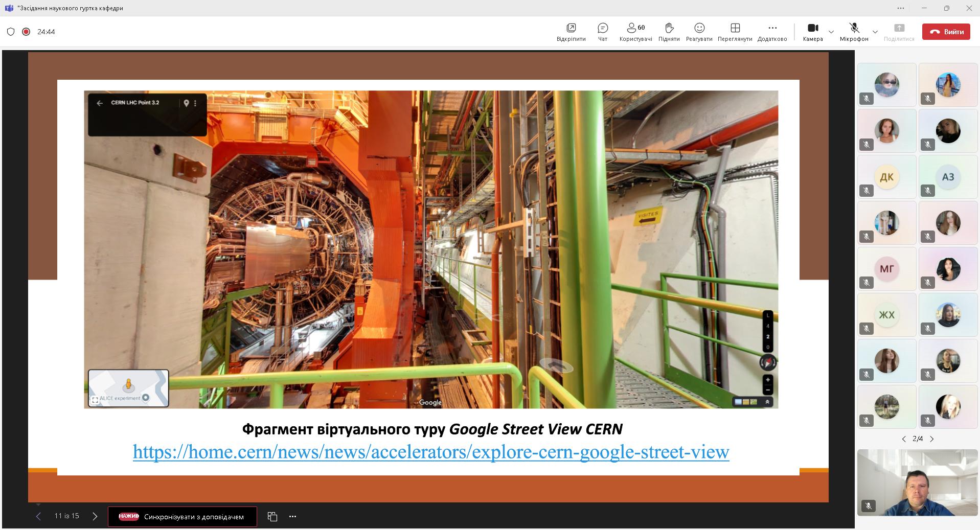
Task: Click Синхронізувати з доповідачем button
Action: point(183,517)
